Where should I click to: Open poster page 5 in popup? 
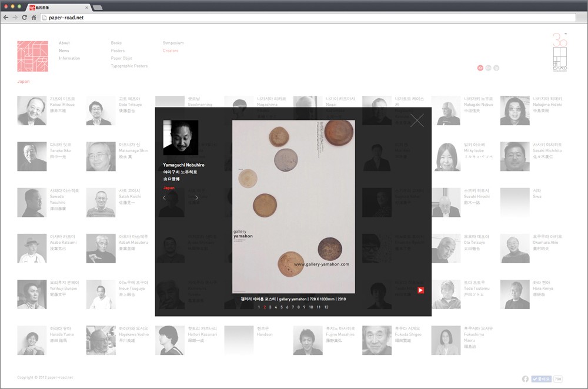click(x=281, y=307)
